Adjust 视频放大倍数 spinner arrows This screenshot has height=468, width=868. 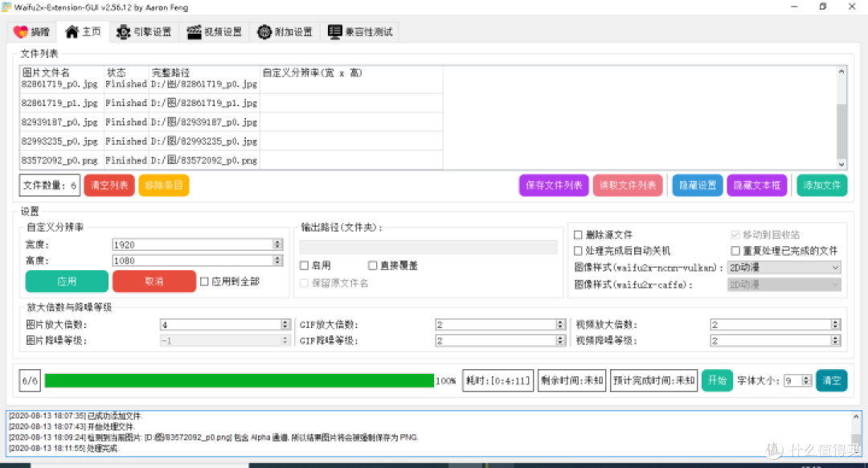tap(835, 325)
